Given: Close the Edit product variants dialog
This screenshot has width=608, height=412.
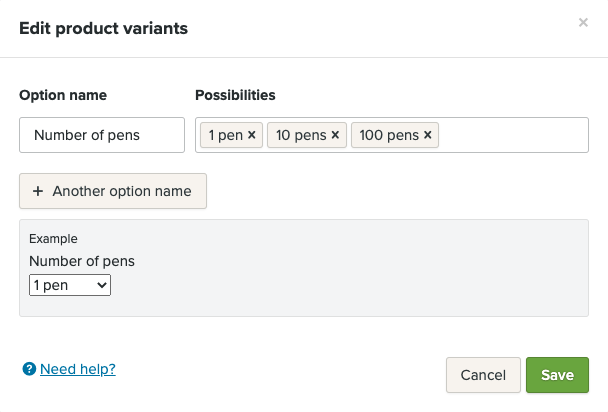Looking at the screenshot, I should coord(583,22).
